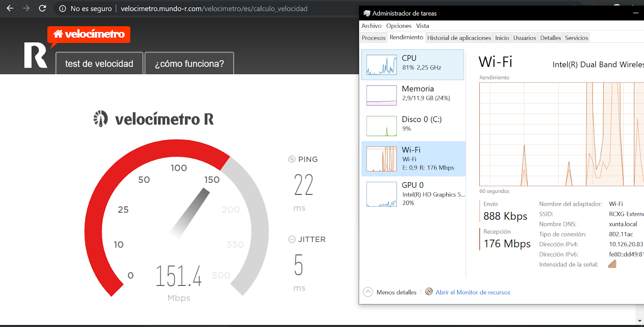The height and width of the screenshot is (327, 644).
Task: Click the Task Manager title bar icon
Action: coord(367,13)
